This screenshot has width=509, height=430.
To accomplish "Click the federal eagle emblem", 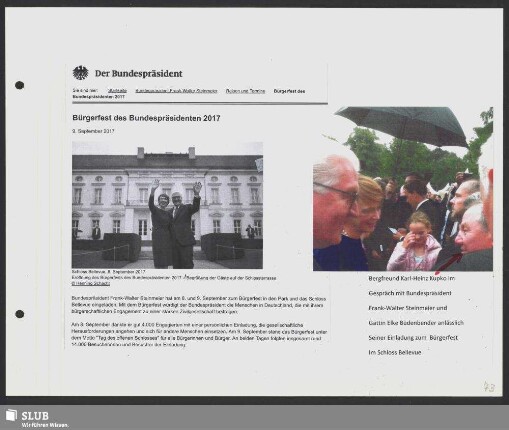I will click(x=80, y=73).
